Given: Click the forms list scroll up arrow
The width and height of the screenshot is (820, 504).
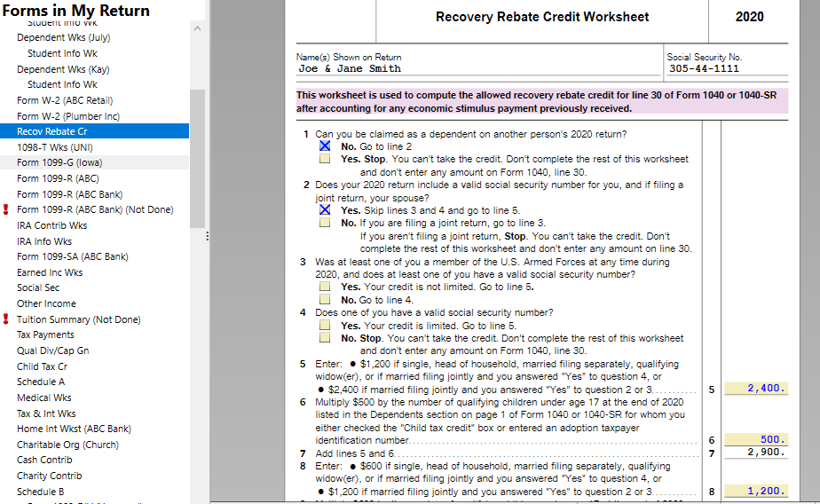Looking at the screenshot, I should (197, 28).
